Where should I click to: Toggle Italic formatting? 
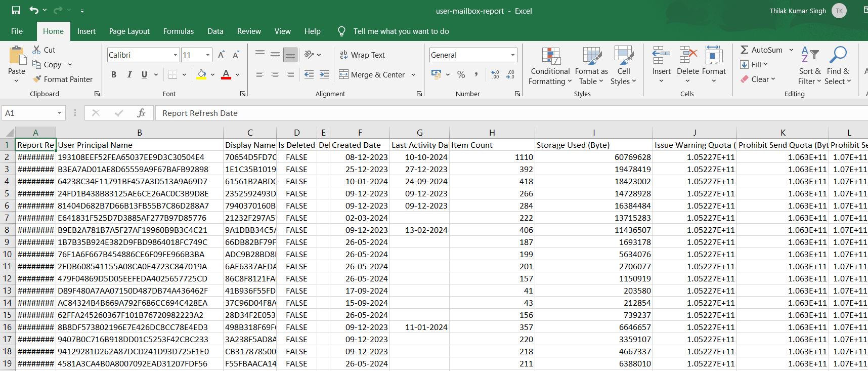pyautogui.click(x=129, y=75)
